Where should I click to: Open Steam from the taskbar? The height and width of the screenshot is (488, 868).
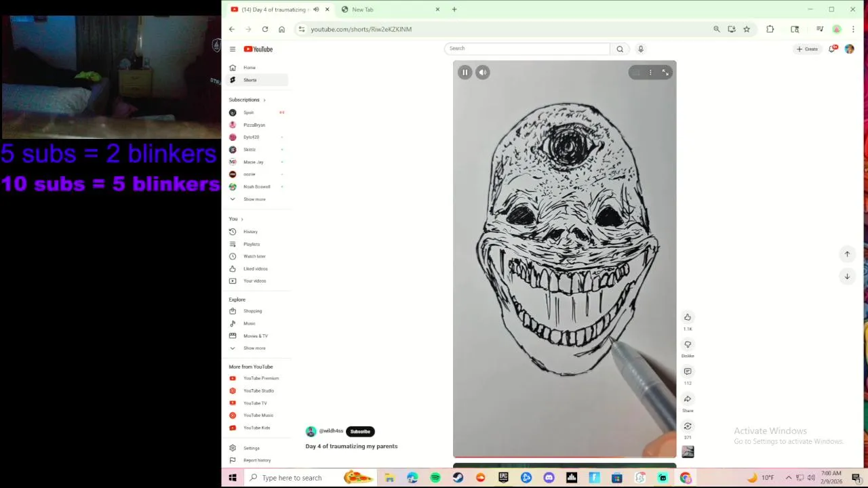click(x=458, y=478)
